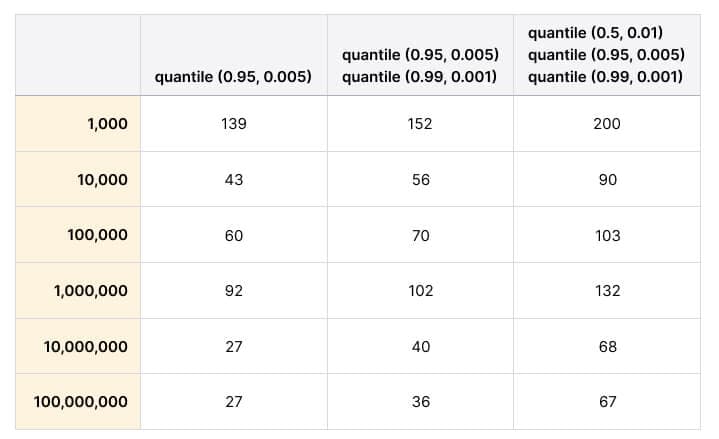Click the cell showing value 92
The height and width of the screenshot is (439, 719).
233,291
